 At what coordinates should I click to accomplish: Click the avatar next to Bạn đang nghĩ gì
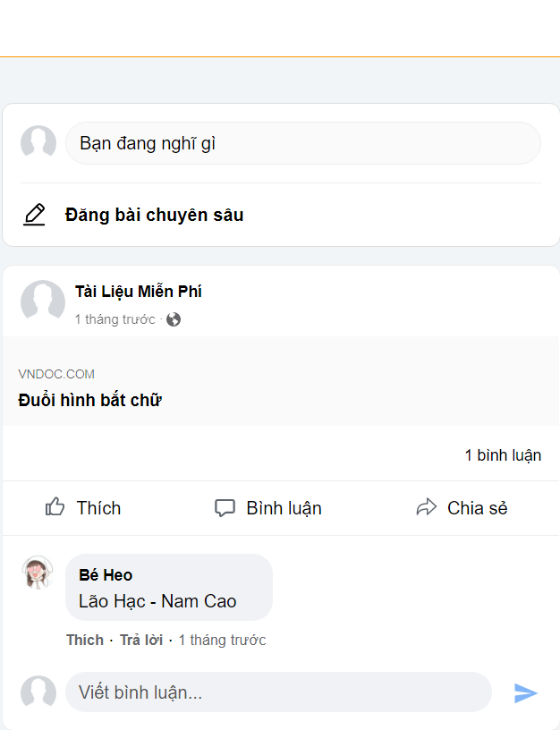click(x=38, y=142)
